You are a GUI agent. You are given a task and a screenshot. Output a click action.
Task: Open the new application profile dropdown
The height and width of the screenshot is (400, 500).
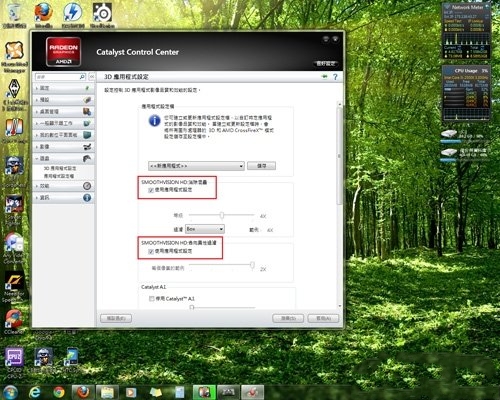point(196,166)
